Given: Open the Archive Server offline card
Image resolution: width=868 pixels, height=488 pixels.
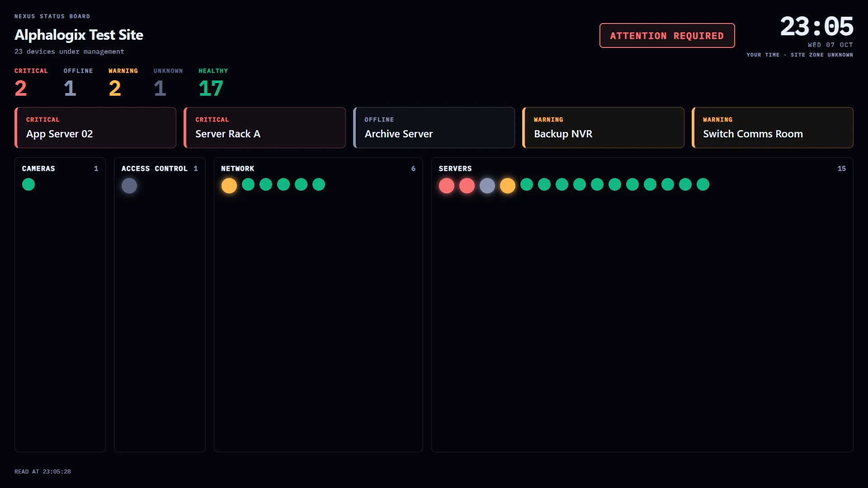Looking at the screenshot, I should [x=434, y=127].
